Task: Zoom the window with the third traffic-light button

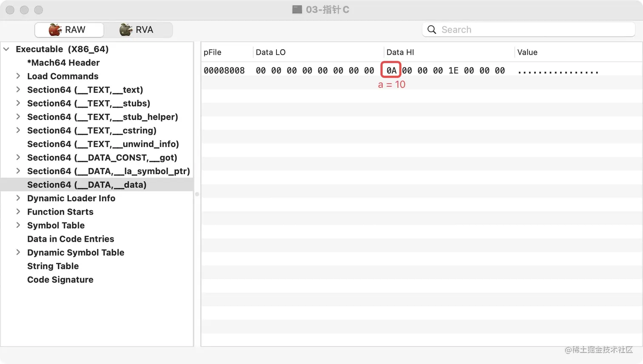Action: 39,10
